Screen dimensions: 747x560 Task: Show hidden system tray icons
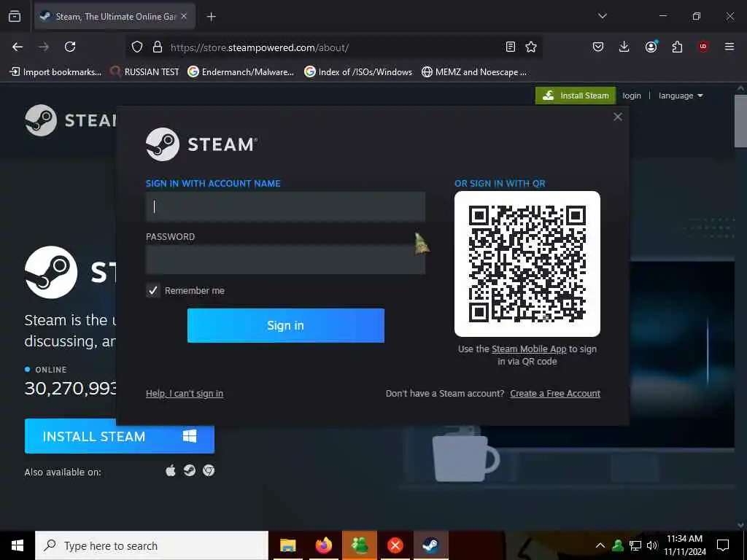click(x=600, y=545)
